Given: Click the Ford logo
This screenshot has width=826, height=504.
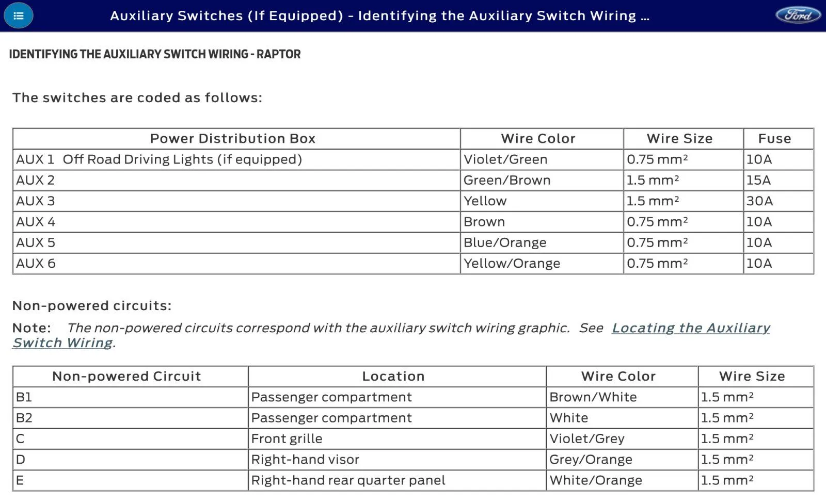Looking at the screenshot, I should 798,15.
